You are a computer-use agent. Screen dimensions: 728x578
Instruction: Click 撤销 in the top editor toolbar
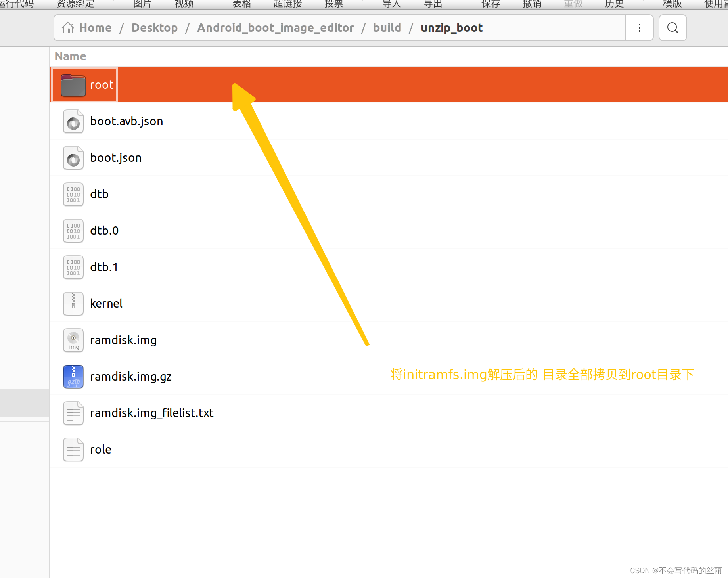point(532,4)
